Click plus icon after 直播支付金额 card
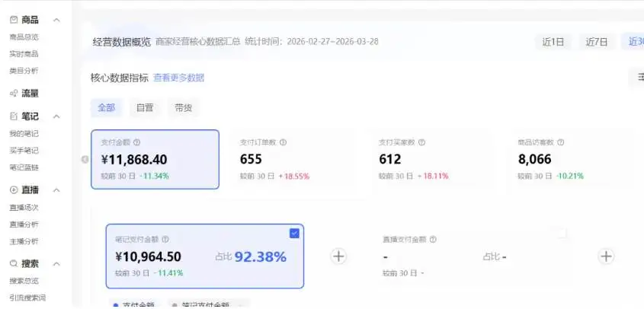 click(606, 256)
